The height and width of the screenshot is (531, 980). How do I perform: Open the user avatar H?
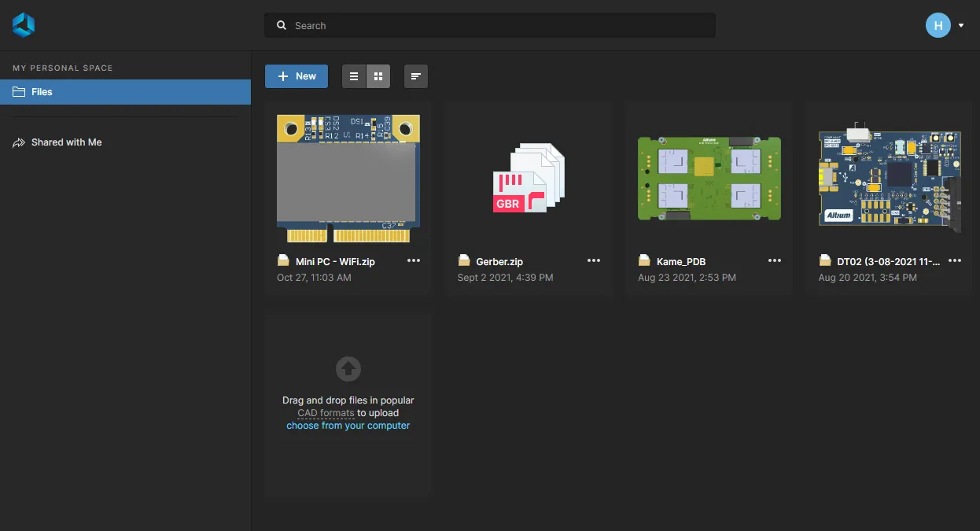click(938, 25)
